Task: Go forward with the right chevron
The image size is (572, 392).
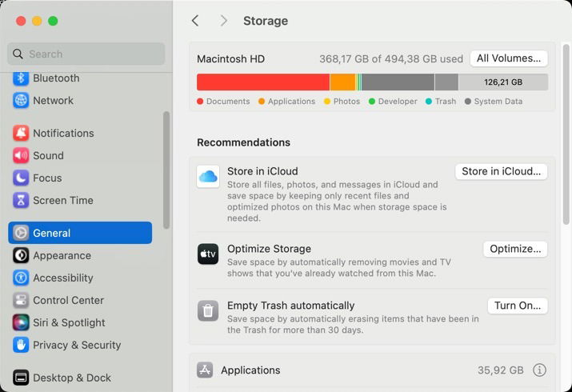Action: [224, 21]
